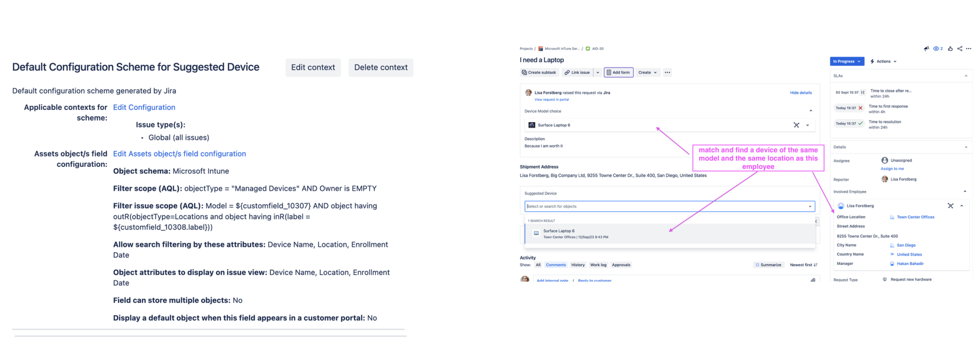Open the Add form tool

pos(619,72)
